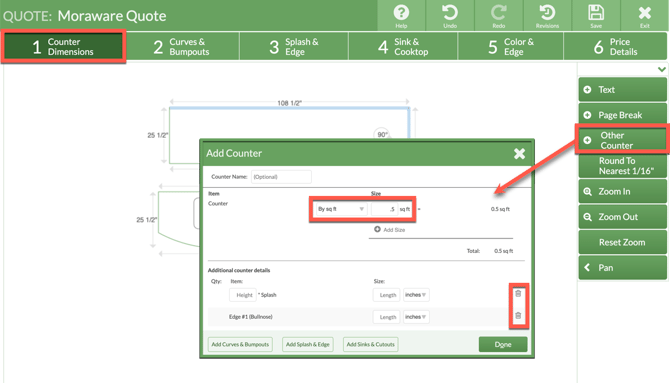This screenshot has height=383, width=670.
Task: Click Reset Zoom
Action: tap(623, 242)
